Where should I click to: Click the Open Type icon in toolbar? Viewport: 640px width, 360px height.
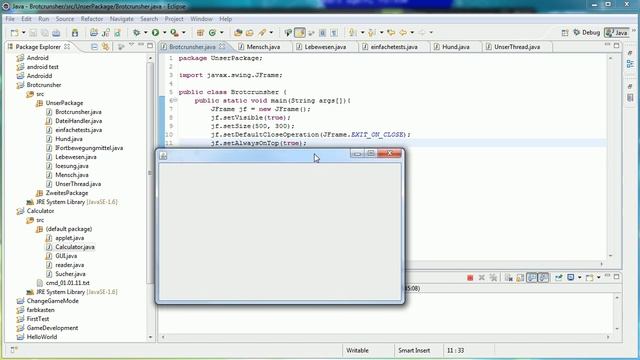238,33
